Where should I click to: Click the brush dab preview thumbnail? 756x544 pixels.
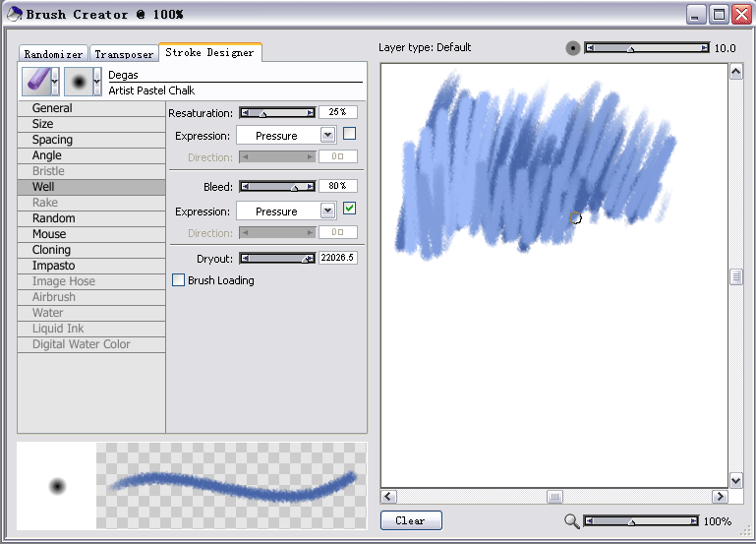56,486
